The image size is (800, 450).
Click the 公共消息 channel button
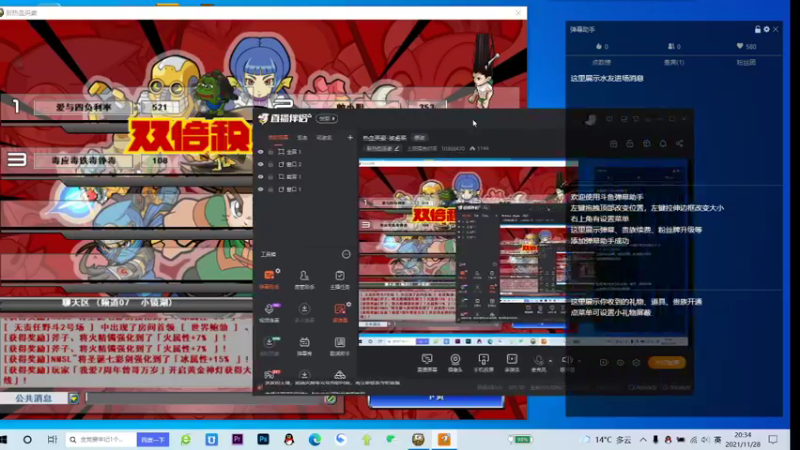[x=34, y=398]
